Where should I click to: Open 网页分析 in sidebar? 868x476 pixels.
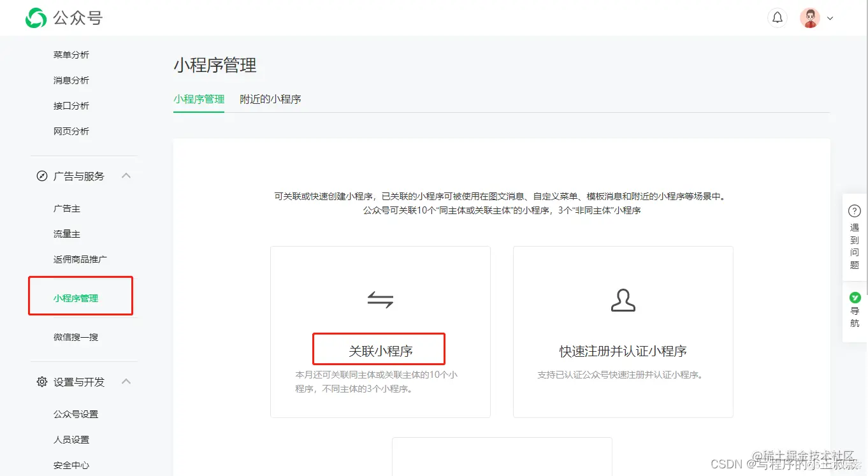71,131
